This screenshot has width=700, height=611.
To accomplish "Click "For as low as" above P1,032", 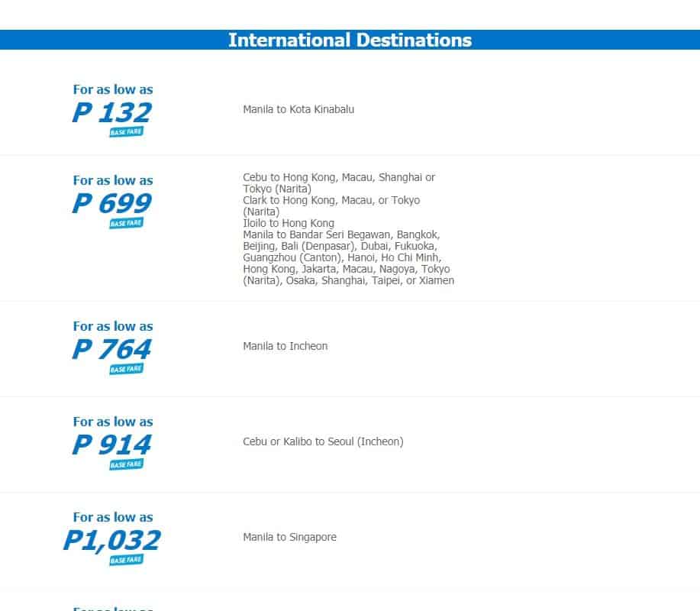I will (x=113, y=517).
